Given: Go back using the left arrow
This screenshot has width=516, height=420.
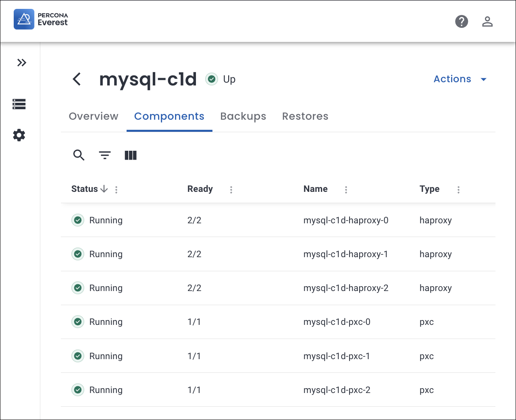Looking at the screenshot, I should pyautogui.click(x=77, y=79).
